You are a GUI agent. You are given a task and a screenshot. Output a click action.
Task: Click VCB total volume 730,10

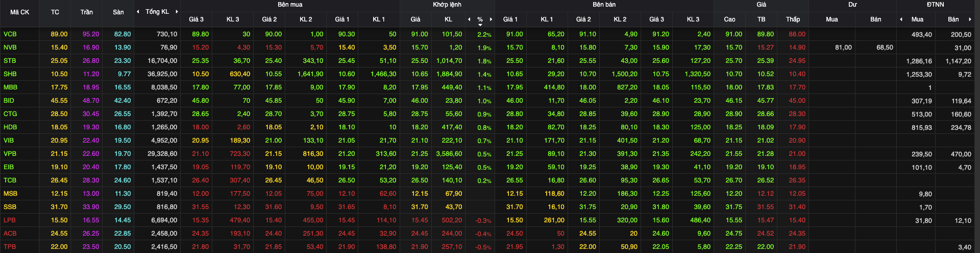(x=167, y=34)
